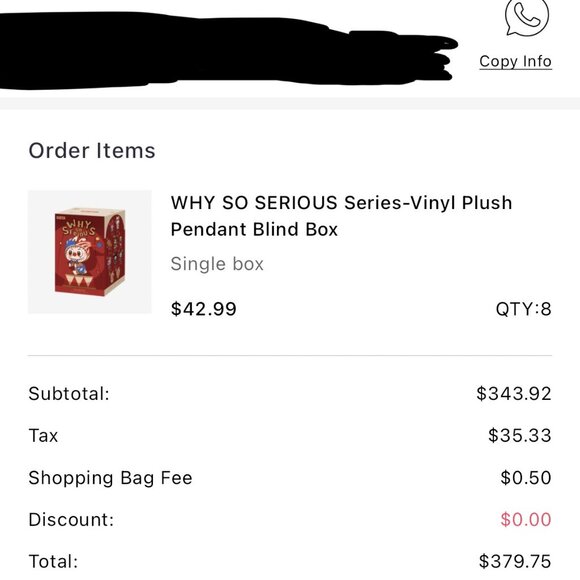Select the Total label
Image resolution: width=580 pixels, height=580 pixels.
[x=54, y=562]
